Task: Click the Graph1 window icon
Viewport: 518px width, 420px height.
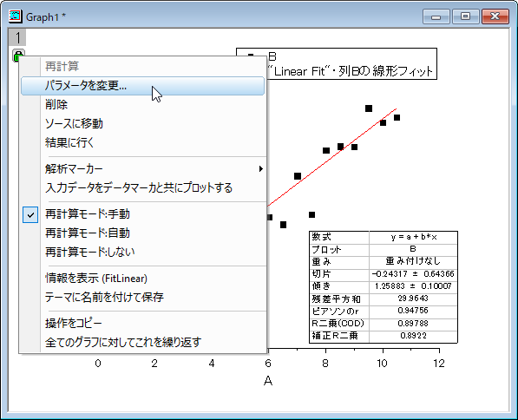Action: [x=16, y=16]
